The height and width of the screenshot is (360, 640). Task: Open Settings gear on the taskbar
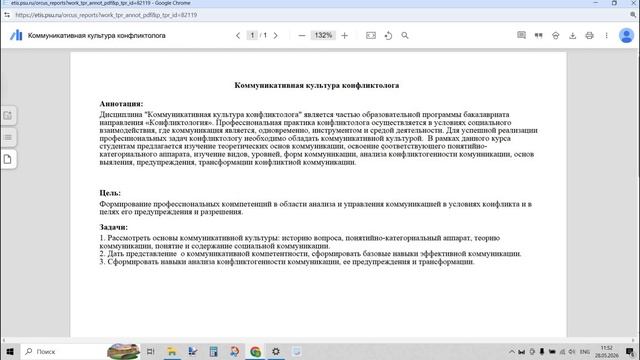tap(276, 351)
